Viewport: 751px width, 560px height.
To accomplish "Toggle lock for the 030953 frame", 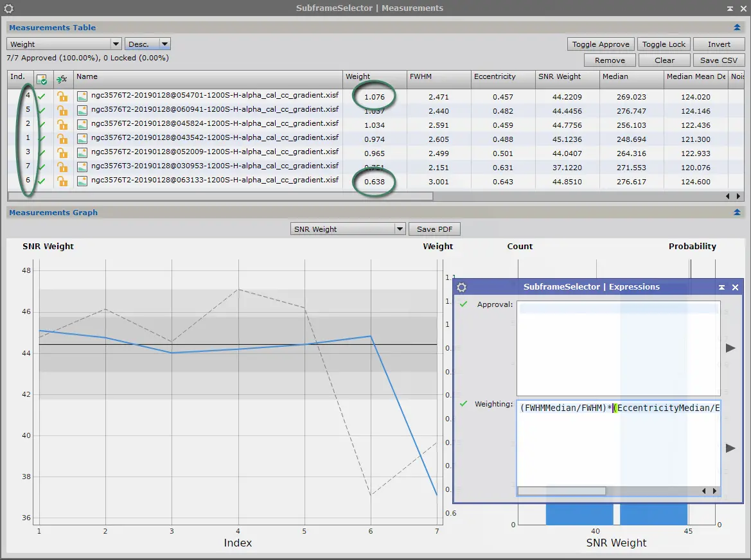I will tap(62, 167).
